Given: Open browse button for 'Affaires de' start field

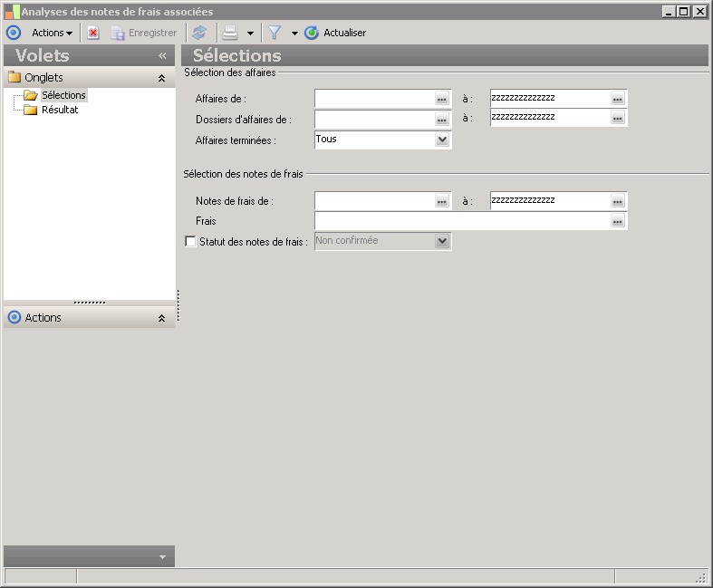Looking at the screenshot, I should [x=442, y=99].
